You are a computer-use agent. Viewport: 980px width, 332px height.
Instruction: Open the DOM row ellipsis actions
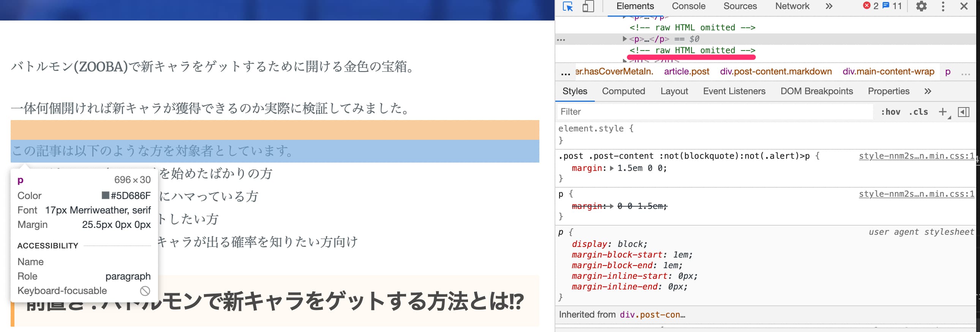click(561, 40)
